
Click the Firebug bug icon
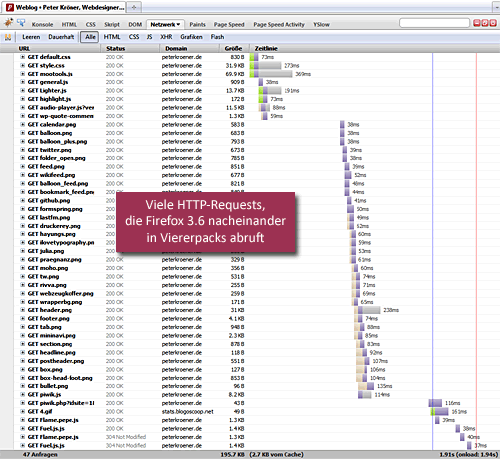[x=8, y=23]
